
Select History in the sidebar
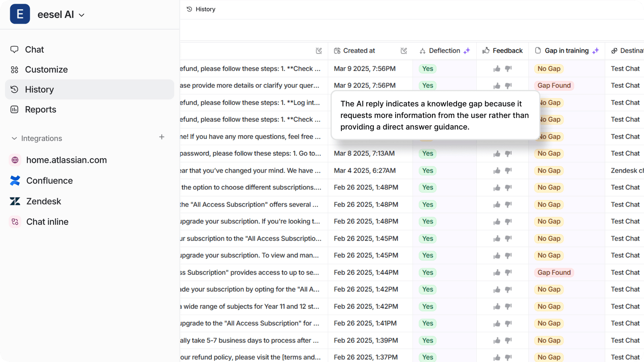click(x=39, y=89)
